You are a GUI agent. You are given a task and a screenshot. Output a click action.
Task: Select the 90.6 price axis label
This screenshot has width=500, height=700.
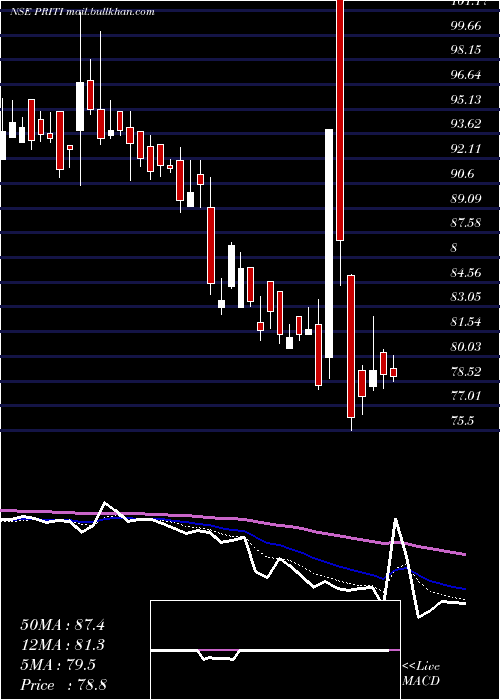coord(462,174)
